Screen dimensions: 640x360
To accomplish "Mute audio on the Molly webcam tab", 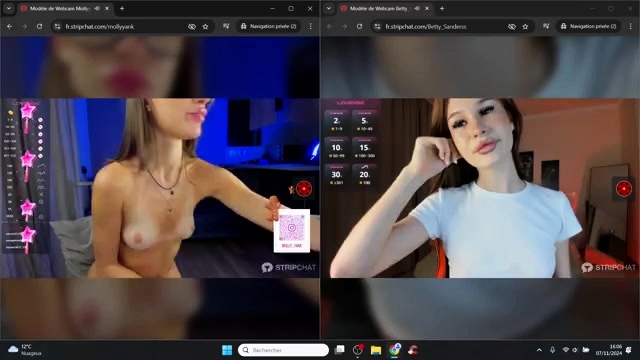I will pyautogui.click(x=97, y=8).
